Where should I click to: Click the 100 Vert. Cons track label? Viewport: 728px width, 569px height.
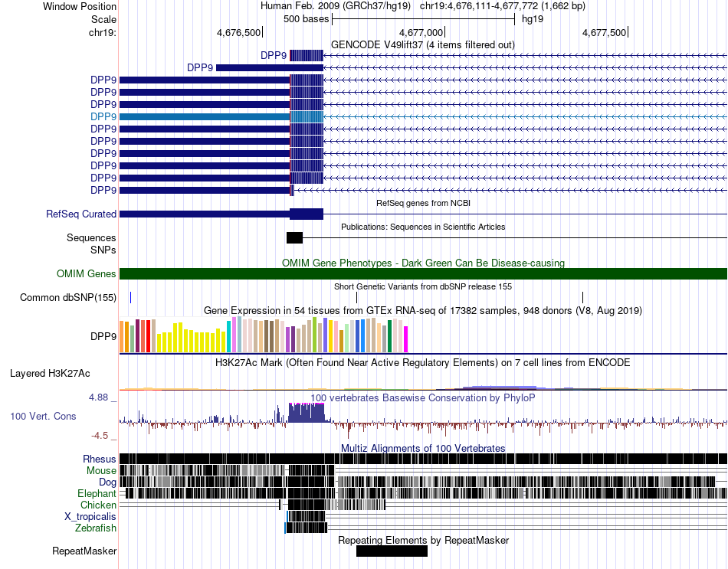(x=43, y=417)
